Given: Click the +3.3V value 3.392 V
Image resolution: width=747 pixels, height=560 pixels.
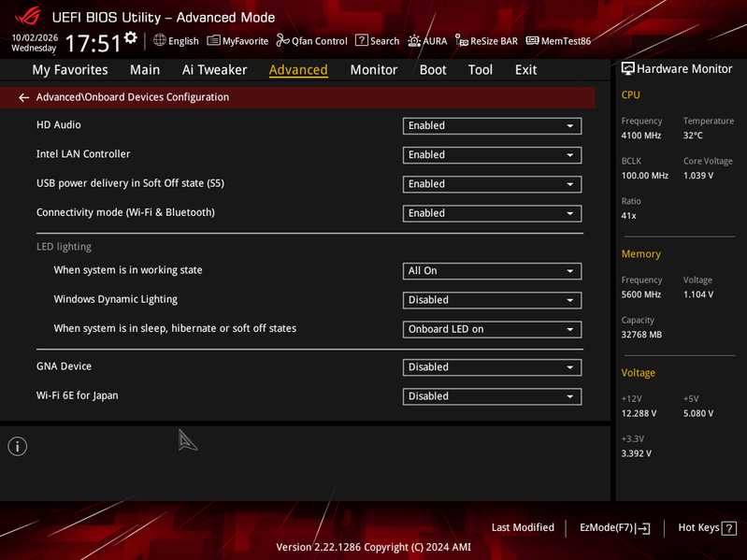Looking at the screenshot, I should [636, 453].
